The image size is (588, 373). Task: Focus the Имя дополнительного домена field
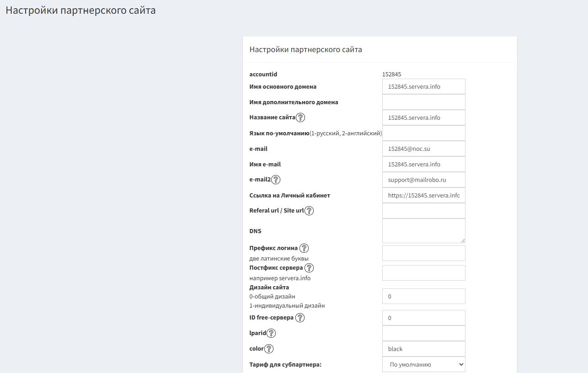click(x=423, y=102)
